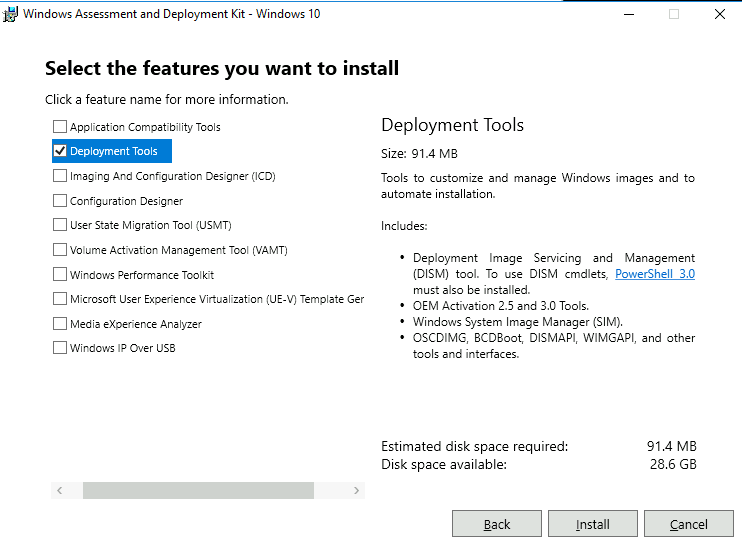Cancel the ADK setup

(689, 524)
